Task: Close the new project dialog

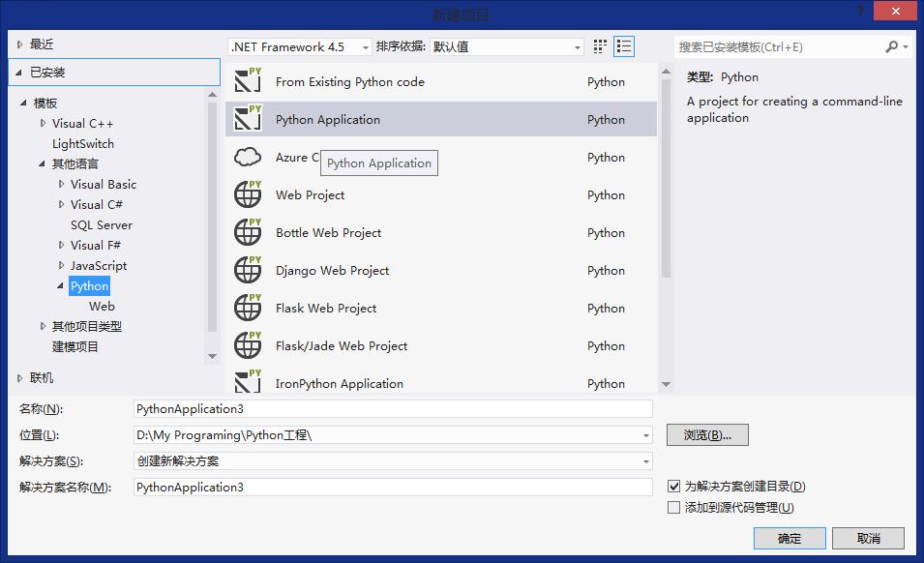Action: coord(895,12)
